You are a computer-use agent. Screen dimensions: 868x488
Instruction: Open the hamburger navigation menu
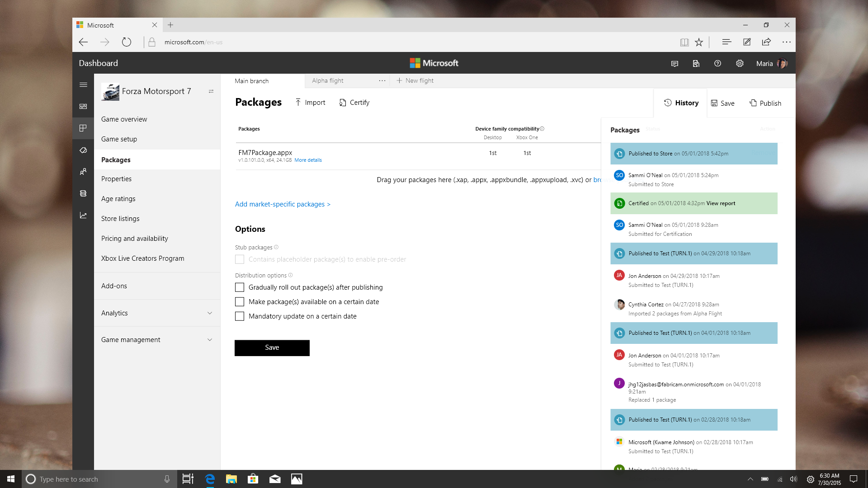[83, 84]
